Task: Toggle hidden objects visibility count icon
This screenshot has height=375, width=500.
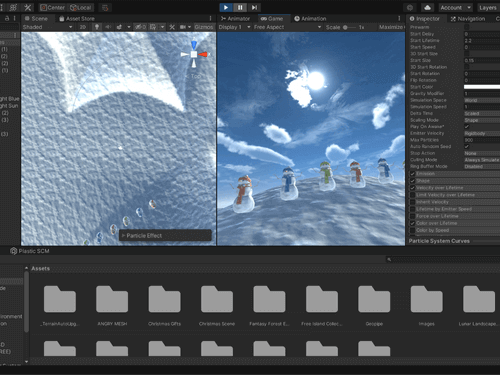Action: pos(140,27)
